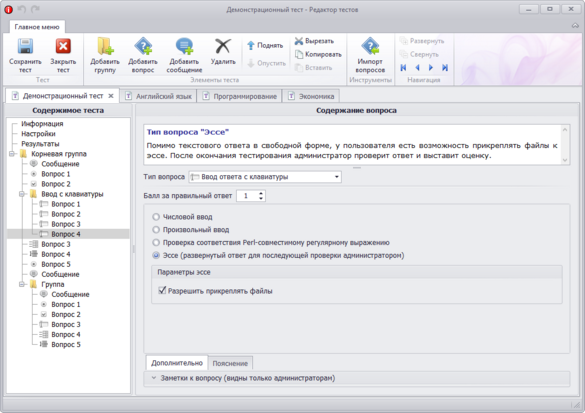Select the first Сообщение under Корневая группа
The height and width of the screenshot is (413, 585).
60,164
